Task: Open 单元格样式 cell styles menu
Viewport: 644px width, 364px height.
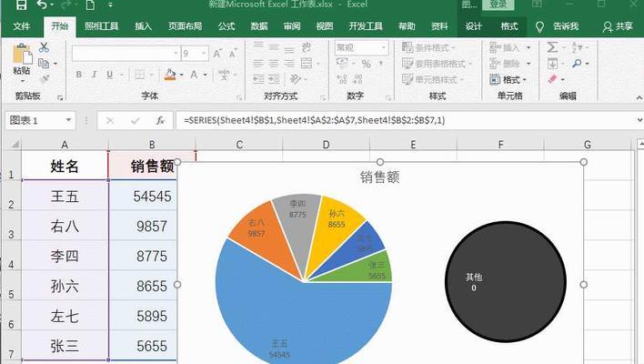Action: (x=432, y=79)
